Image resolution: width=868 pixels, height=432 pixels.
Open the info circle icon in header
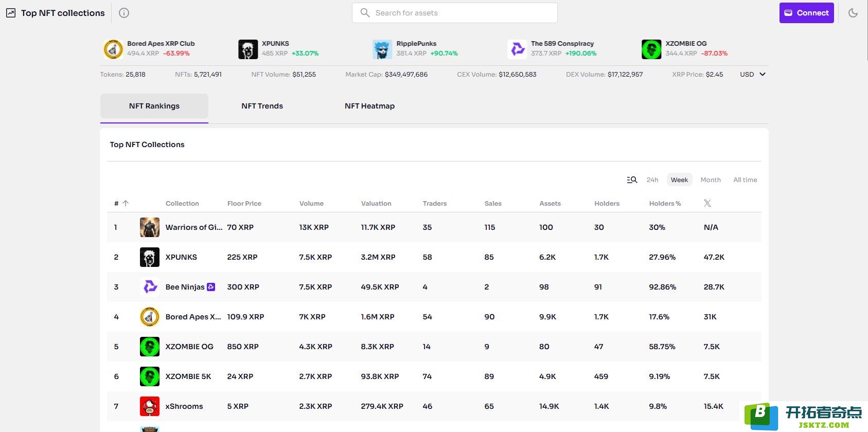pyautogui.click(x=124, y=13)
